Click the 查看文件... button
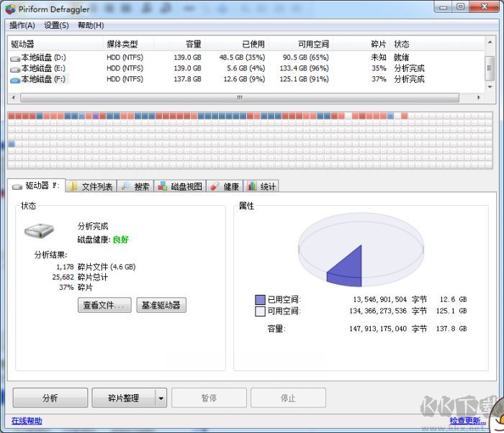Image resolution: width=504 pixels, height=433 pixels. tap(104, 305)
